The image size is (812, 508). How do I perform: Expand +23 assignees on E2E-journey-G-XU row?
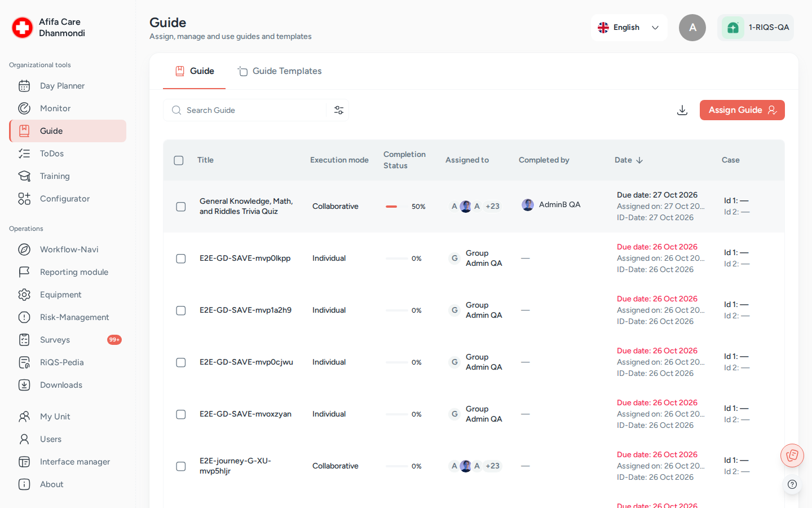point(493,466)
